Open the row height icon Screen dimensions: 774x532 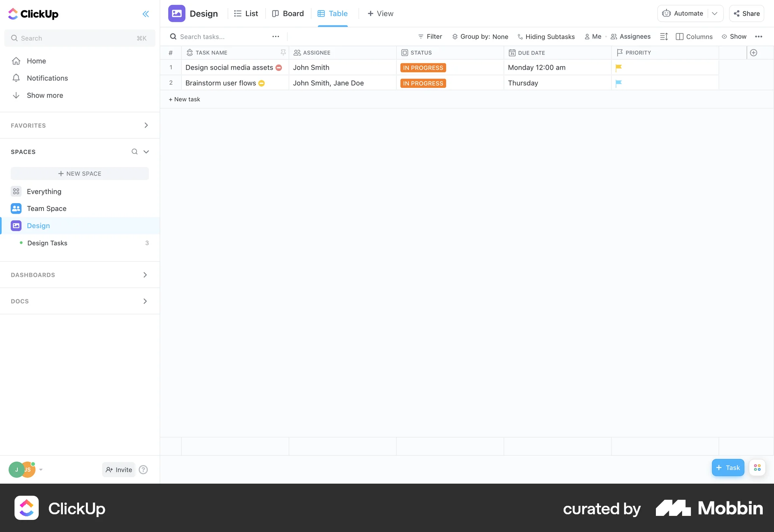[x=664, y=37]
